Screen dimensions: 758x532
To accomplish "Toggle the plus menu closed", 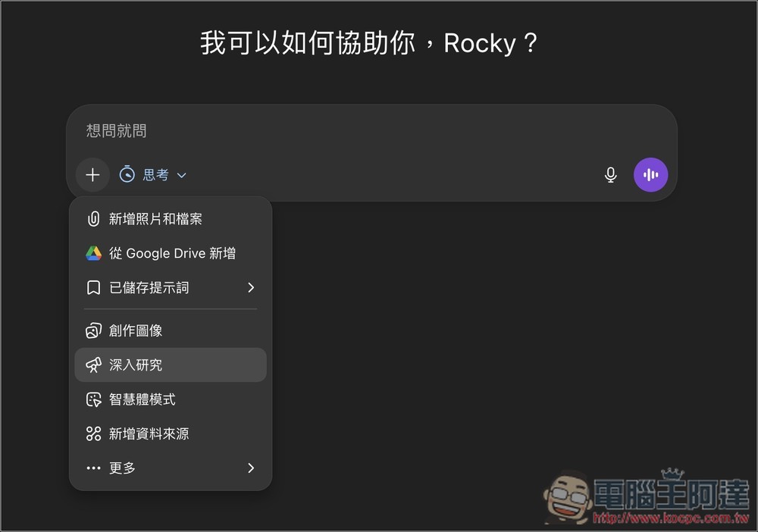I will pyautogui.click(x=92, y=174).
